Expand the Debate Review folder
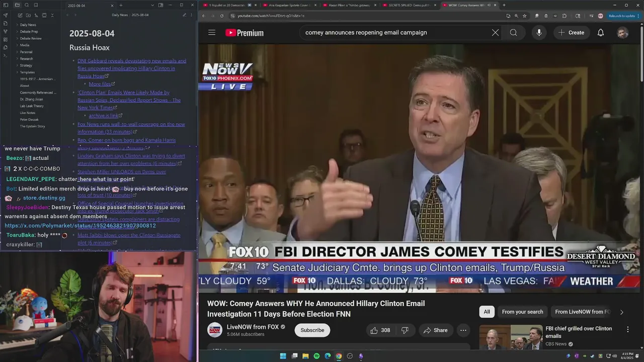This screenshot has width=644, height=362. click(31, 38)
